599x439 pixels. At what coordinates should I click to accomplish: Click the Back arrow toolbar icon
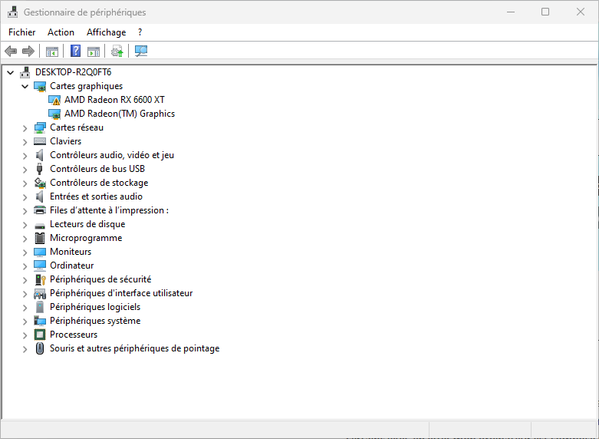11,51
